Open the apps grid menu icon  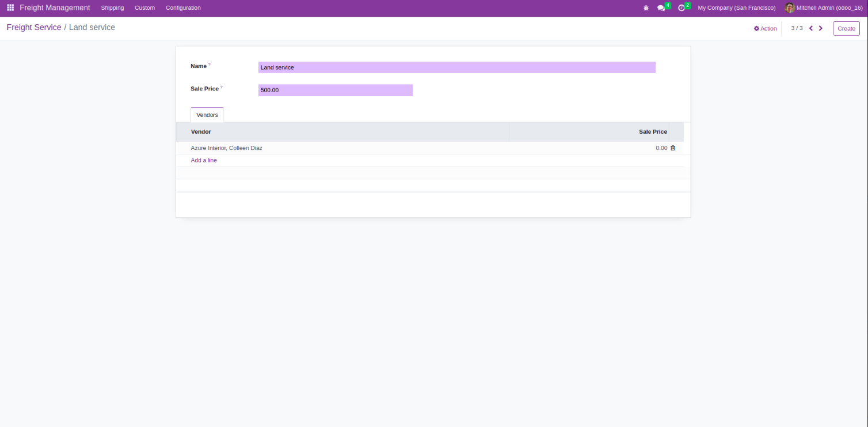click(x=10, y=8)
